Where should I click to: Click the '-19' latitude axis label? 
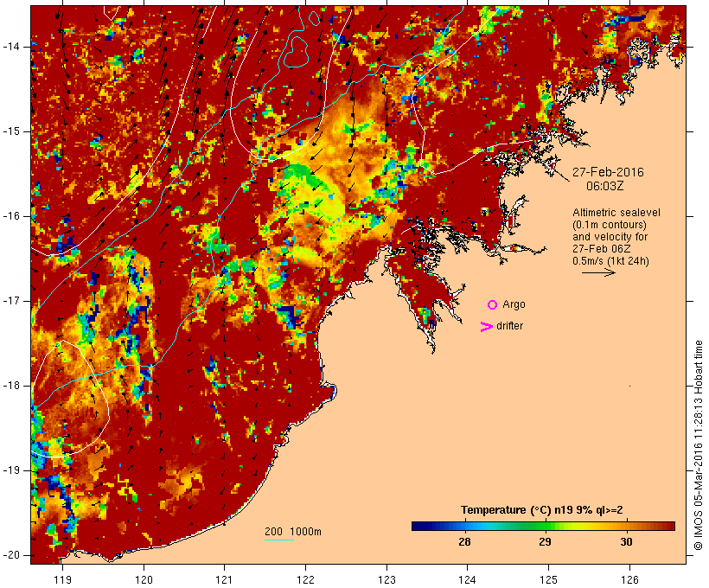tap(11, 470)
